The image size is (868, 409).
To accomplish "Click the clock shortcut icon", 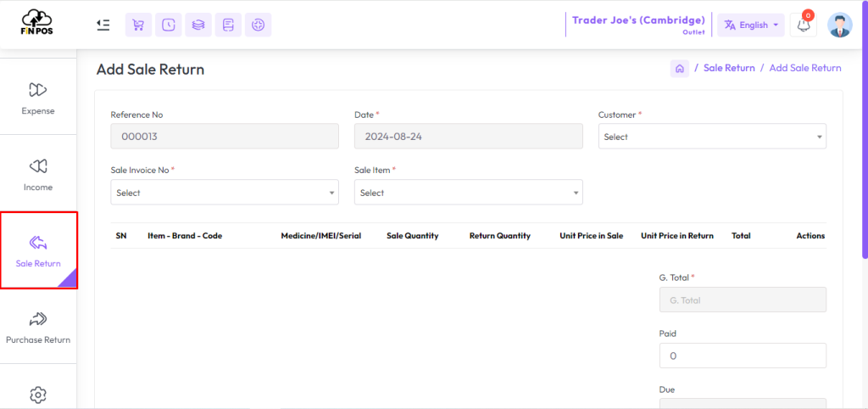I will click(x=169, y=25).
